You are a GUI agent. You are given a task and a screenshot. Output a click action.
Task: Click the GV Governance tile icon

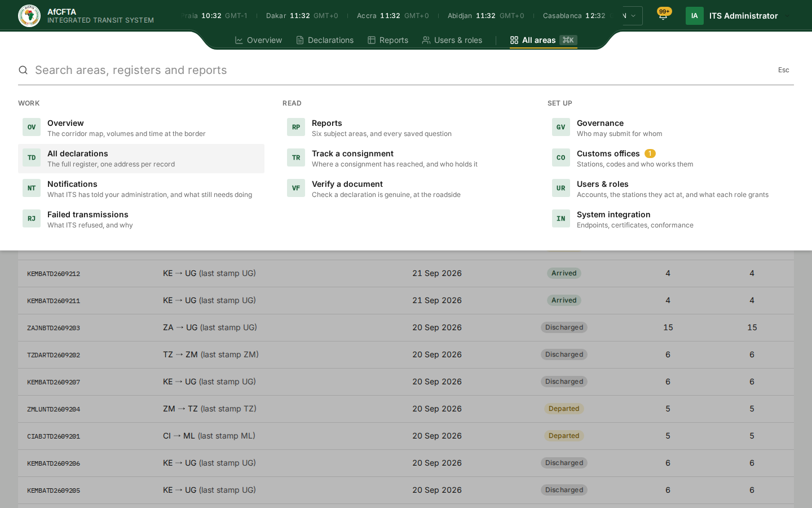tap(561, 127)
